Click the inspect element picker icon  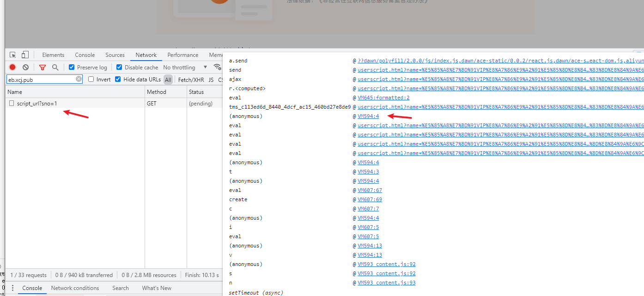pyautogui.click(x=13, y=55)
